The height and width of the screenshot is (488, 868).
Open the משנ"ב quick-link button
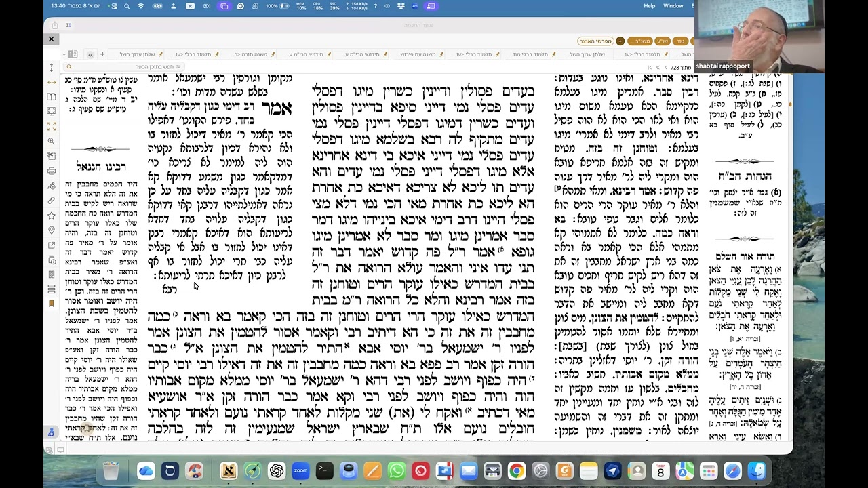pos(639,41)
